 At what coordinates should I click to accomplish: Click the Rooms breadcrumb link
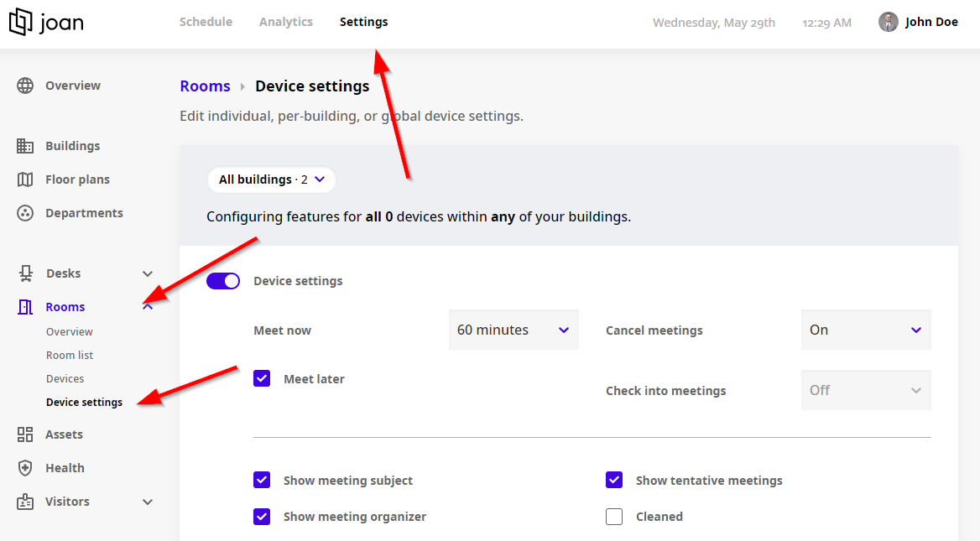tap(205, 86)
